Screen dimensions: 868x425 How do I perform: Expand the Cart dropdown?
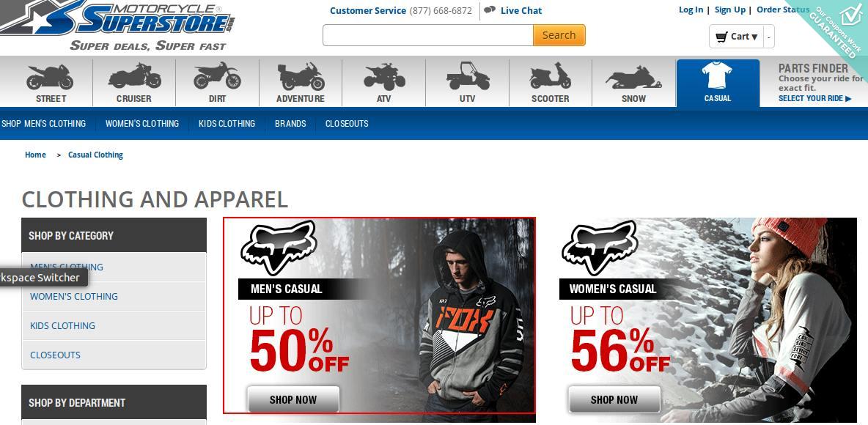pos(736,37)
